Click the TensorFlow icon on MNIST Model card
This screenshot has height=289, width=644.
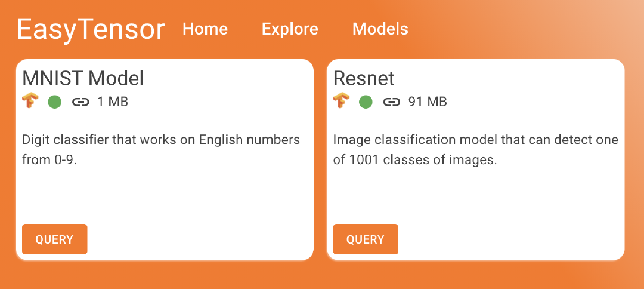(x=30, y=102)
